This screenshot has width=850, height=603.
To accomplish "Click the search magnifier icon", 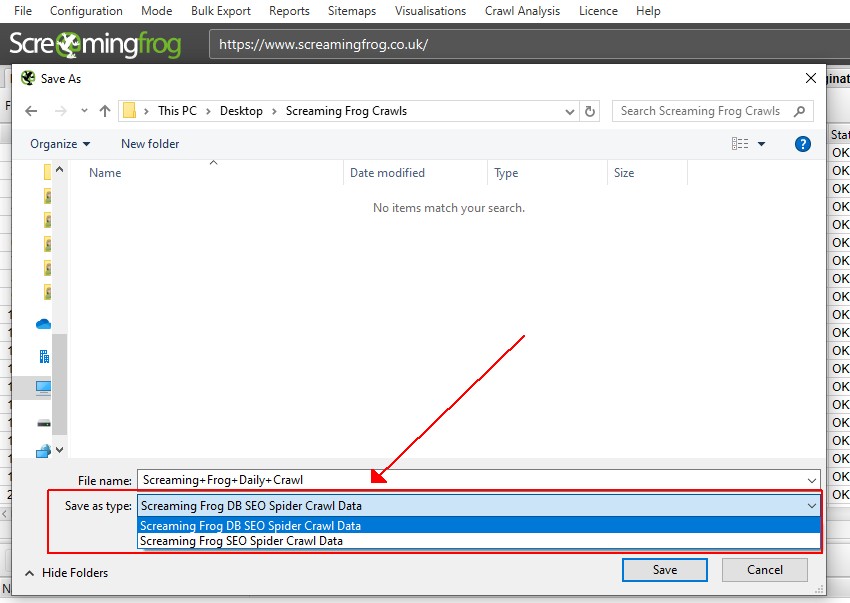I will pos(799,111).
